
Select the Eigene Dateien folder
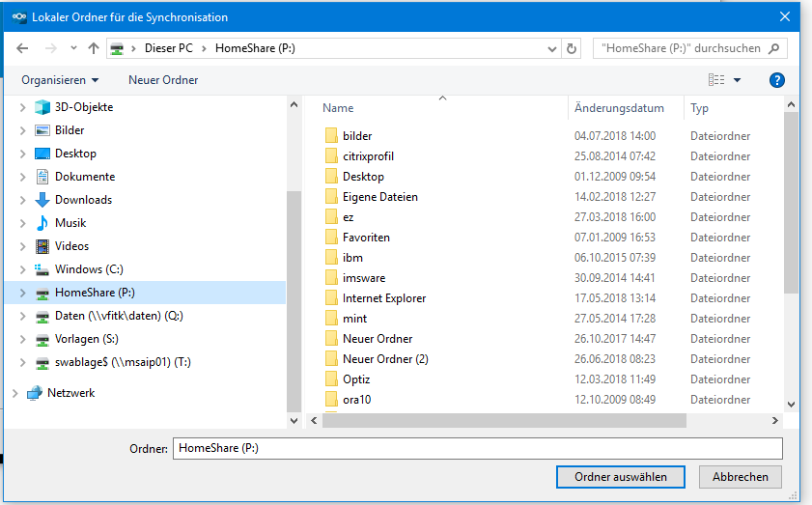point(380,197)
